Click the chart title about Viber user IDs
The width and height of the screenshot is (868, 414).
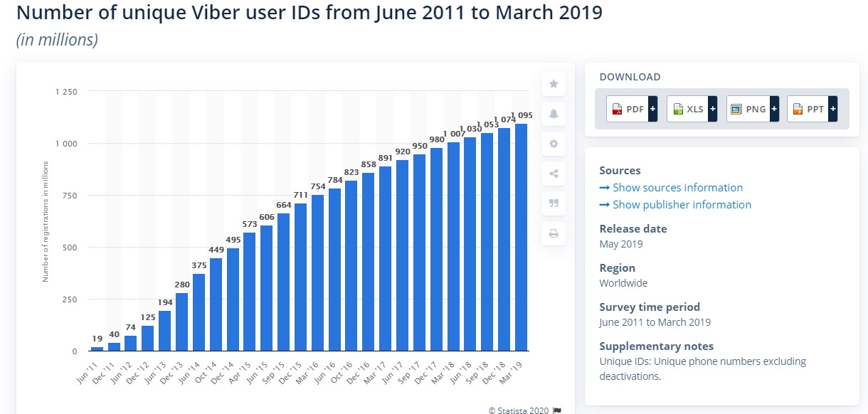point(309,14)
